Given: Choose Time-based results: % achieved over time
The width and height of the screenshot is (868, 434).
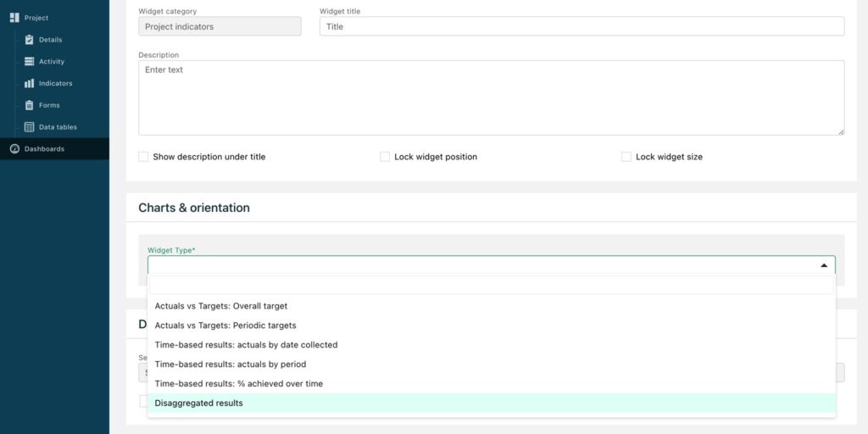Looking at the screenshot, I should (x=492, y=384).
